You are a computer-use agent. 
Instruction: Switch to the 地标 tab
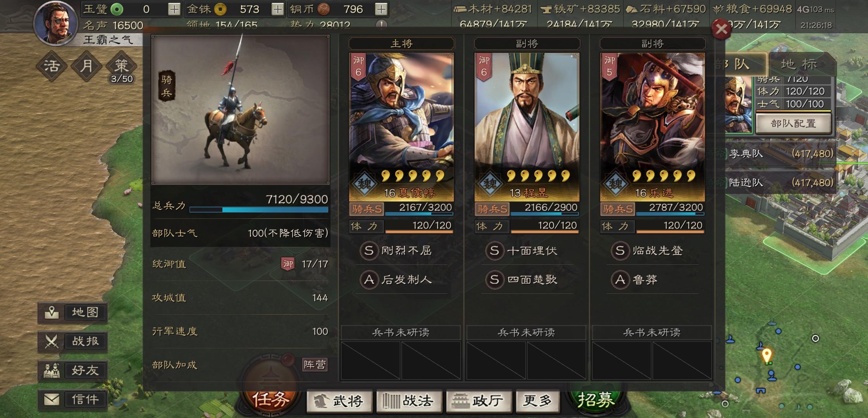click(x=799, y=64)
